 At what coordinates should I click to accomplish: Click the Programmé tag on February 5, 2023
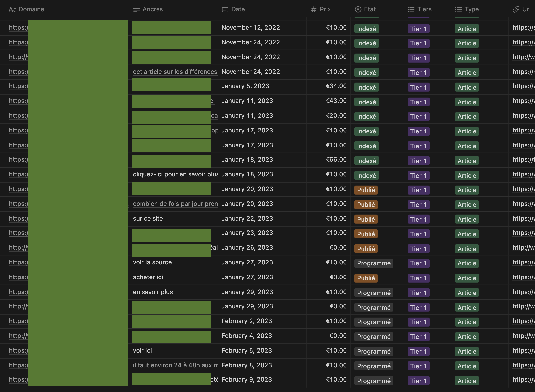(x=374, y=351)
